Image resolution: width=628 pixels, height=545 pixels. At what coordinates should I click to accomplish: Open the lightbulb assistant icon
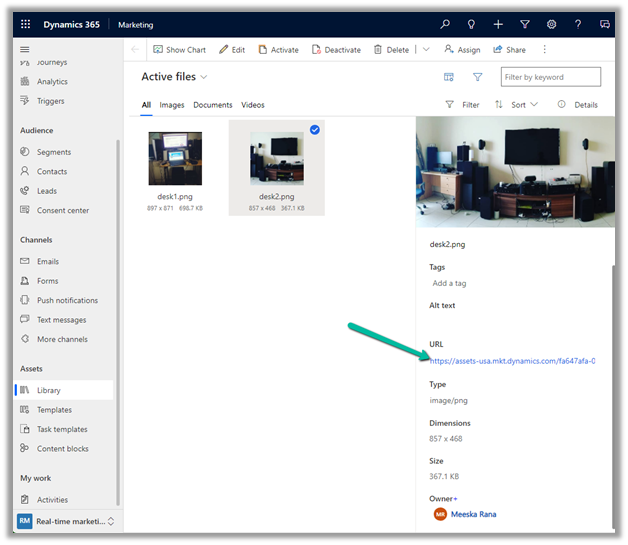472,24
